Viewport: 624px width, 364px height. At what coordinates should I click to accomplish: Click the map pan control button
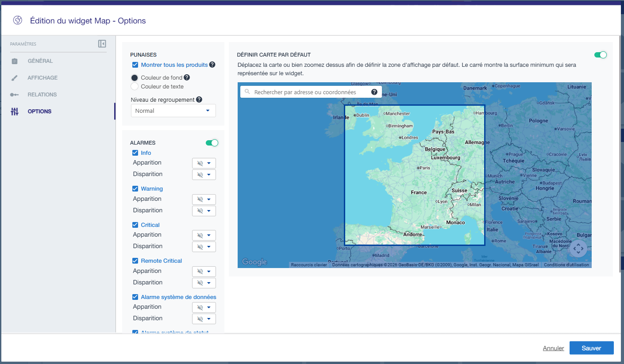(x=578, y=249)
